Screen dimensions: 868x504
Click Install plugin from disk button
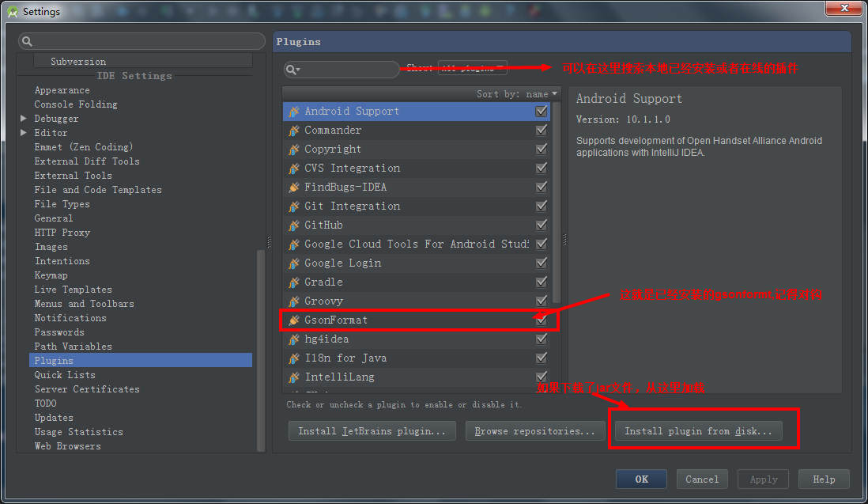click(698, 431)
